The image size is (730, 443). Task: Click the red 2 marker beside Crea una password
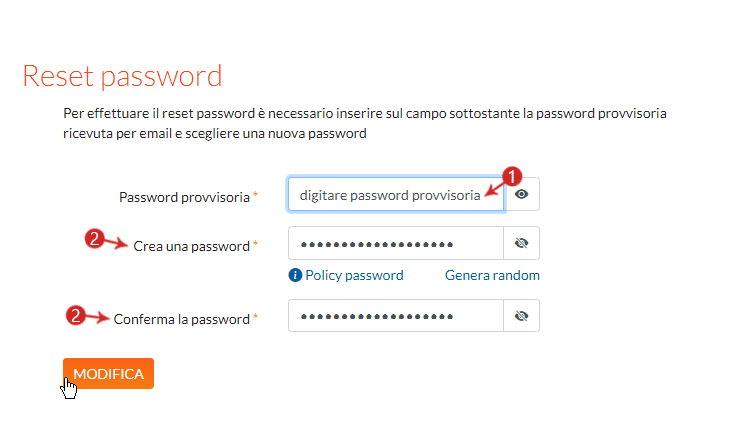(95, 239)
